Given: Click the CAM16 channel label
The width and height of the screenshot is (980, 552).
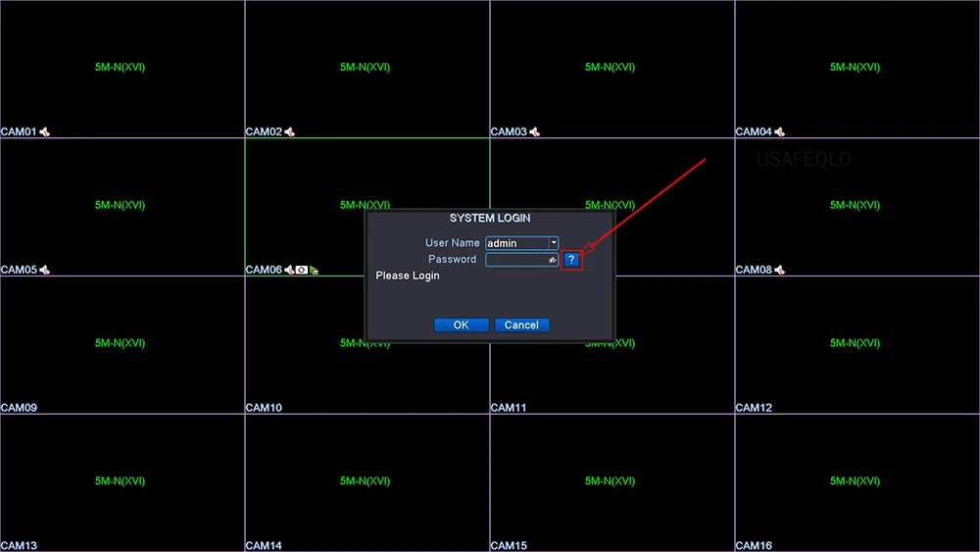Looking at the screenshot, I should [754, 546].
